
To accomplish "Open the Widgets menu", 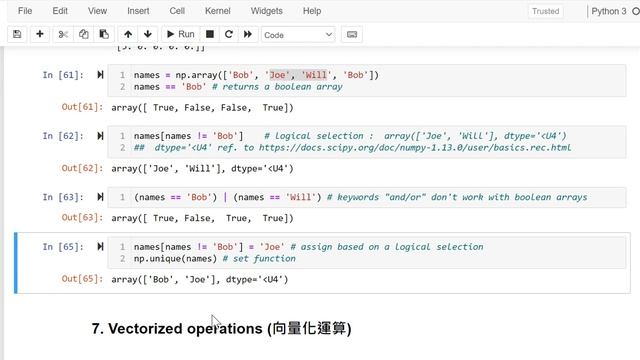I will point(267,11).
